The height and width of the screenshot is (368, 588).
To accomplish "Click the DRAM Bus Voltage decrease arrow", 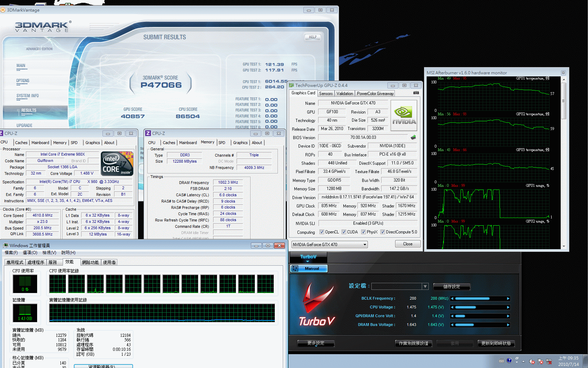I will (x=452, y=325).
